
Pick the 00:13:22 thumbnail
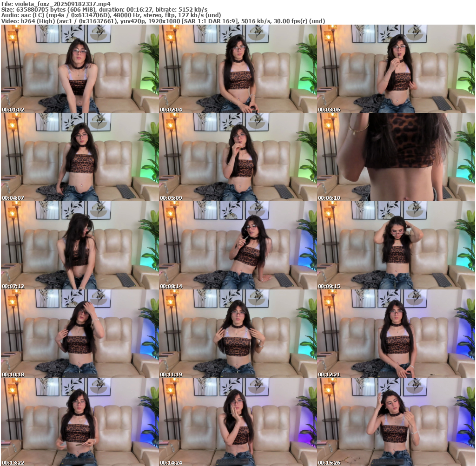click(79, 421)
